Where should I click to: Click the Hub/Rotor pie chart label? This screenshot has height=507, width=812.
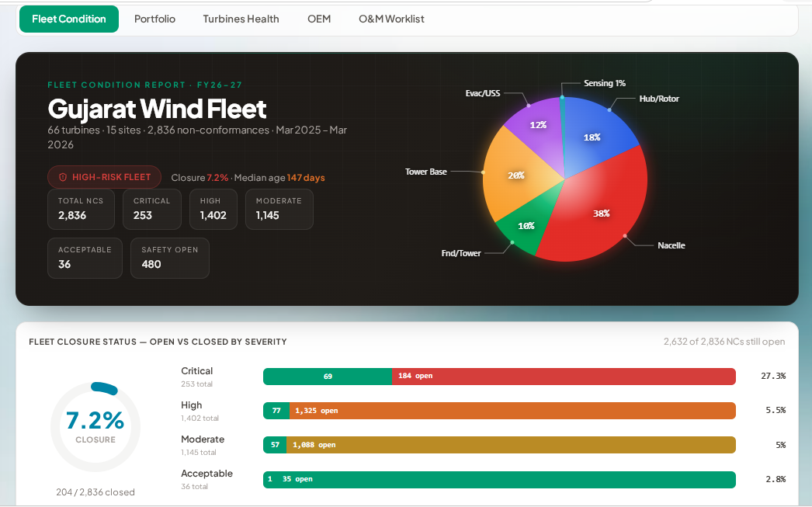coord(659,99)
